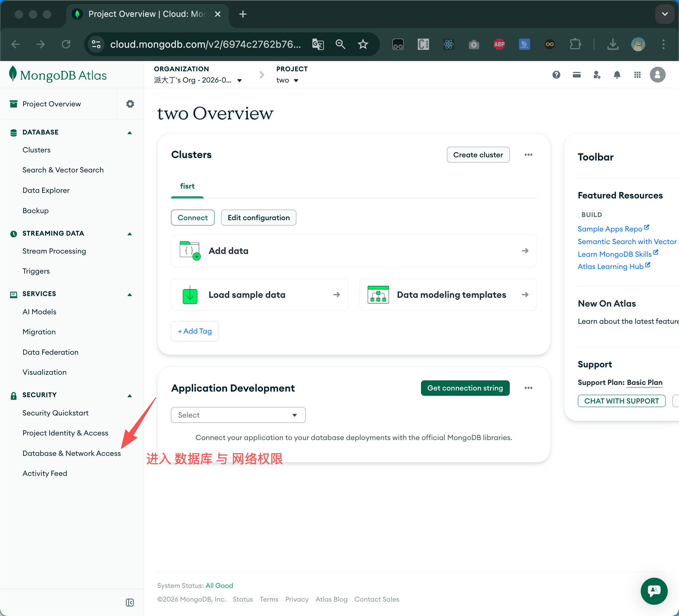The height and width of the screenshot is (616, 679).
Task: Open the user account avatar
Action: point(657,74)
